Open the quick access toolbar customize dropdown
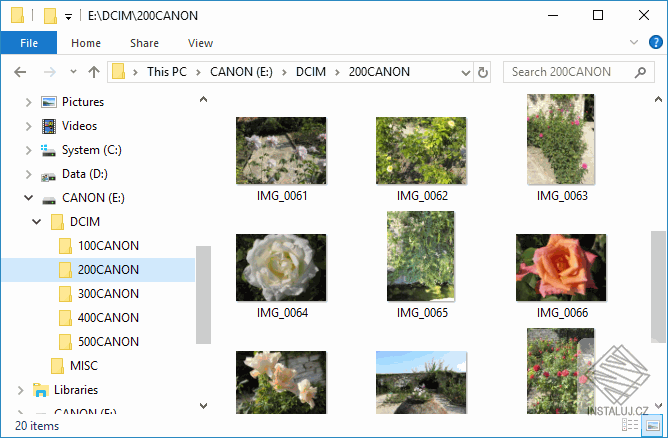The width and height of the screenshot is (668, 438). pyautogui.click(x=68, y=17)
